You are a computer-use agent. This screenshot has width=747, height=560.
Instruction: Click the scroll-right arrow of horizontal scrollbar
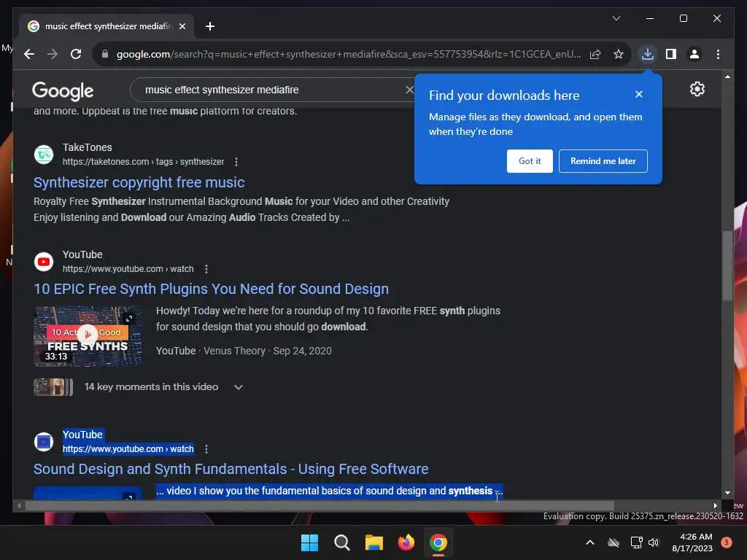715,506
